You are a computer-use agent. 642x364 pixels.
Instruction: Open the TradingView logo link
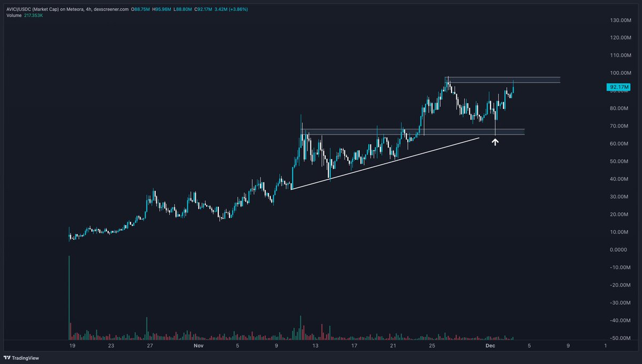point(21,358)
